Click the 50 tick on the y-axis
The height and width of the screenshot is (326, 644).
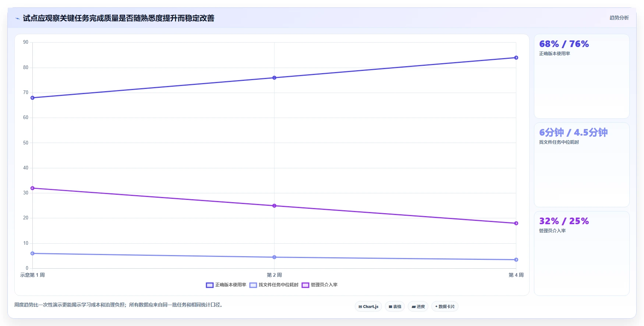pos(26,143)
